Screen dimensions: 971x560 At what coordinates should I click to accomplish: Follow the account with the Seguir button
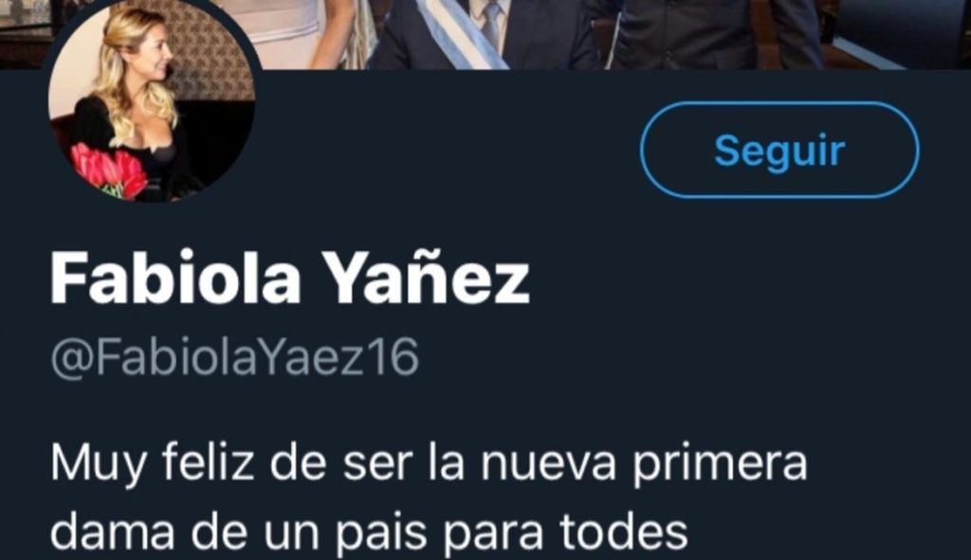point(779,150)
